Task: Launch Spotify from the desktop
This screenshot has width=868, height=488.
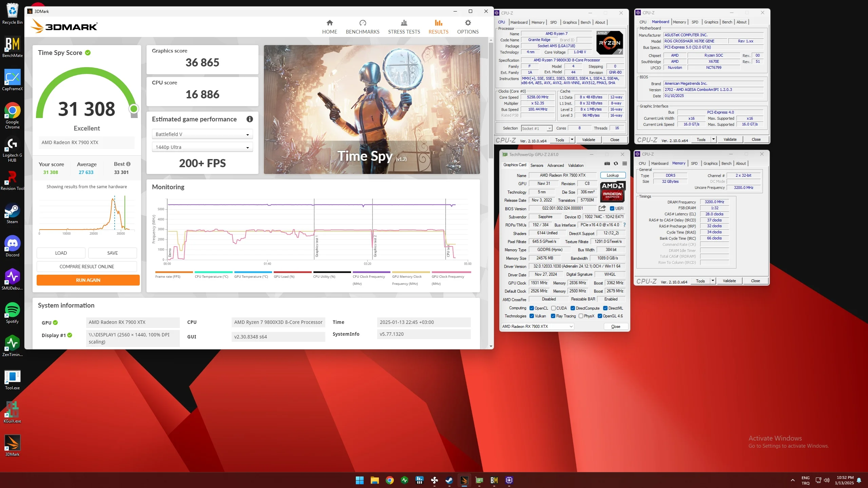Action: 13,313
